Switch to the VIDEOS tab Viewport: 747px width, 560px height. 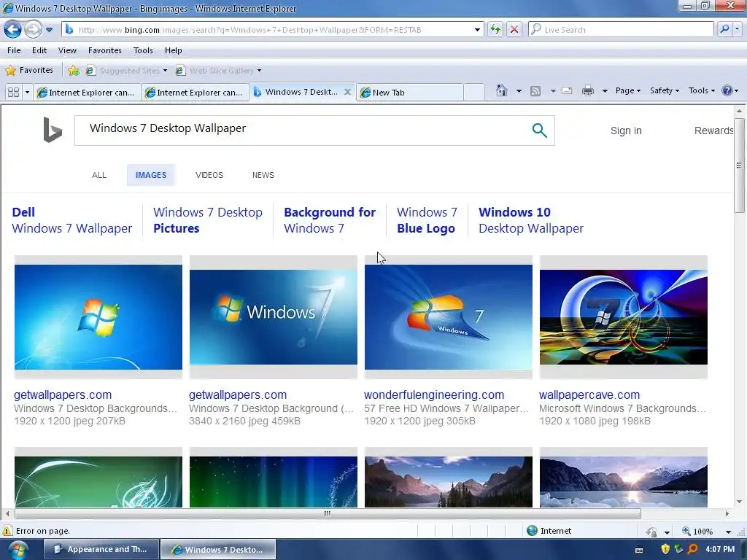[209, 175]
